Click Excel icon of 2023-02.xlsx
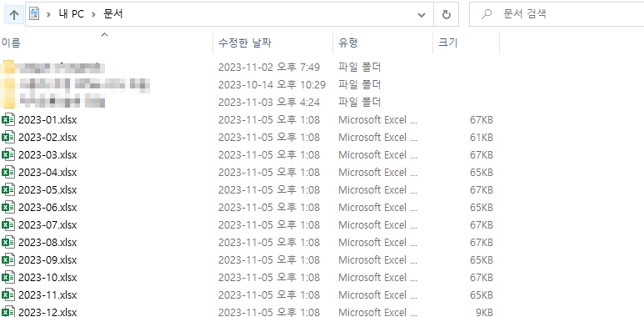Screen dimensions: 644x317 pos(8,138)
